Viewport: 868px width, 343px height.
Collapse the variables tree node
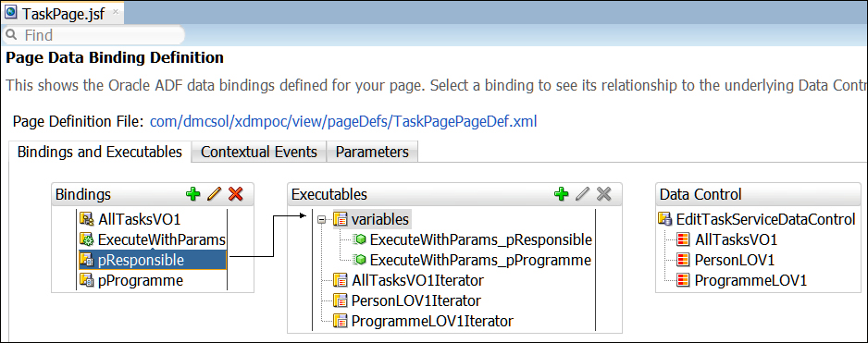tap(320, 220)
